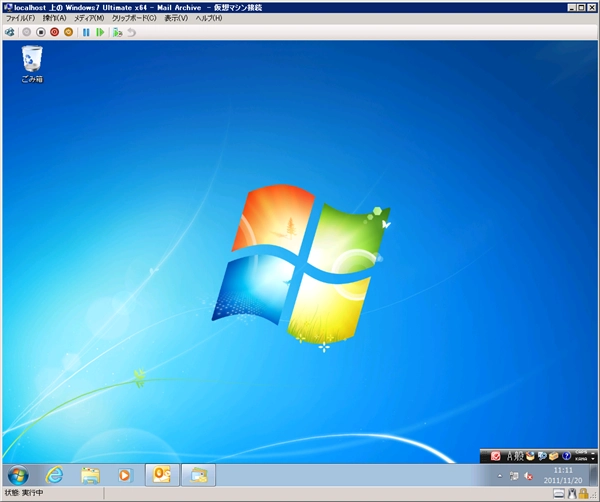
Task: Click the Turn Off (black square) toolbar icon
Action: pos(41,33)
